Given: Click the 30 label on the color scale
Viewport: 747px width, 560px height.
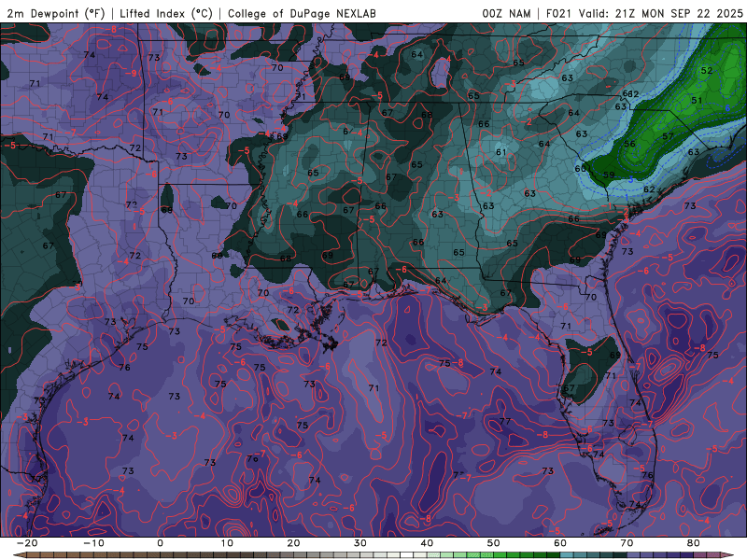Looking at the screenshot, I should 360,543.
